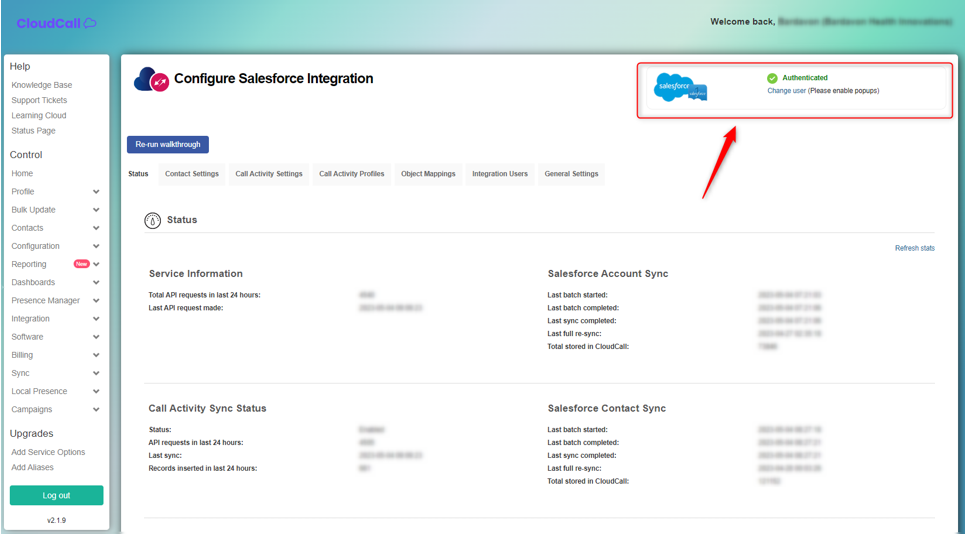This screenshot has height=534, width=965.
Task: Select Configuration in the sidebar
Action: point(36,246)
